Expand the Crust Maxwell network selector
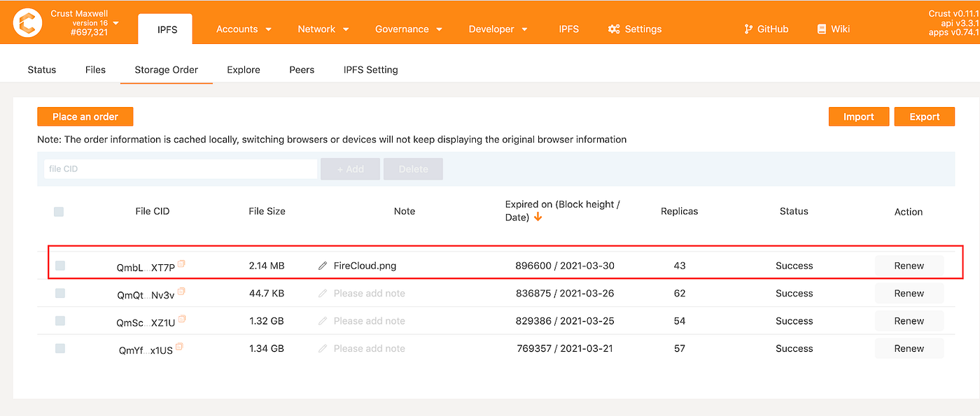Image resolution: width=980 pixels, height=416 pixels. pyautogui.click(x=85, y=23)
